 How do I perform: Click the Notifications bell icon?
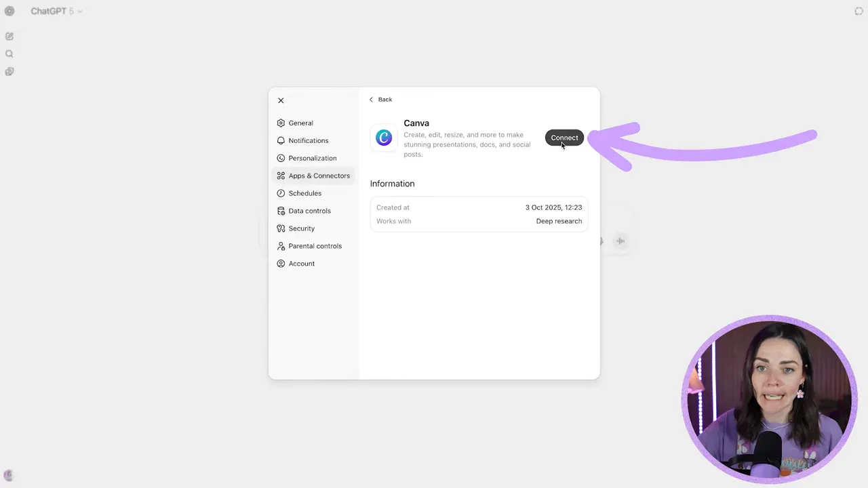pos(281,140)
